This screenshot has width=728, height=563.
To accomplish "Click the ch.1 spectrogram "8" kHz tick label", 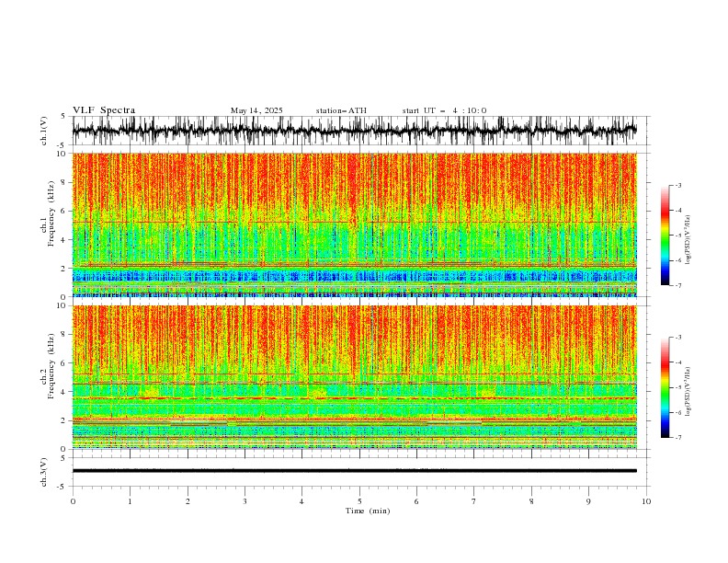I will [64, 182].
